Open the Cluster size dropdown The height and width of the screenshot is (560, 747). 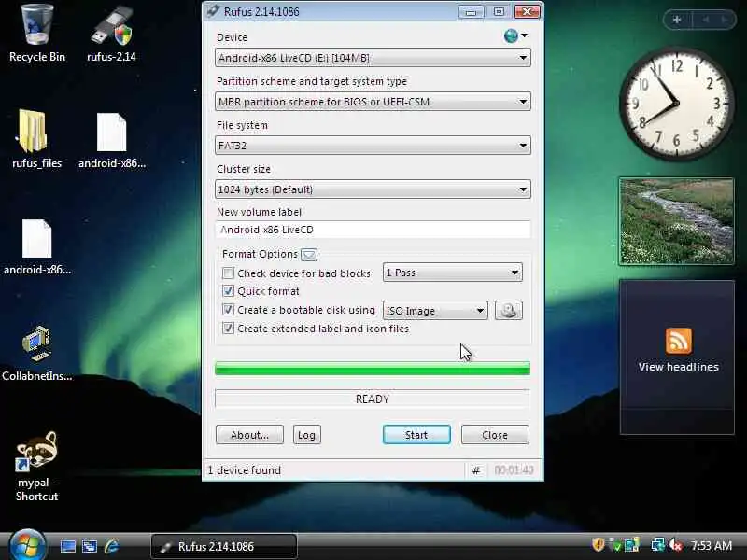pos(373,189)
